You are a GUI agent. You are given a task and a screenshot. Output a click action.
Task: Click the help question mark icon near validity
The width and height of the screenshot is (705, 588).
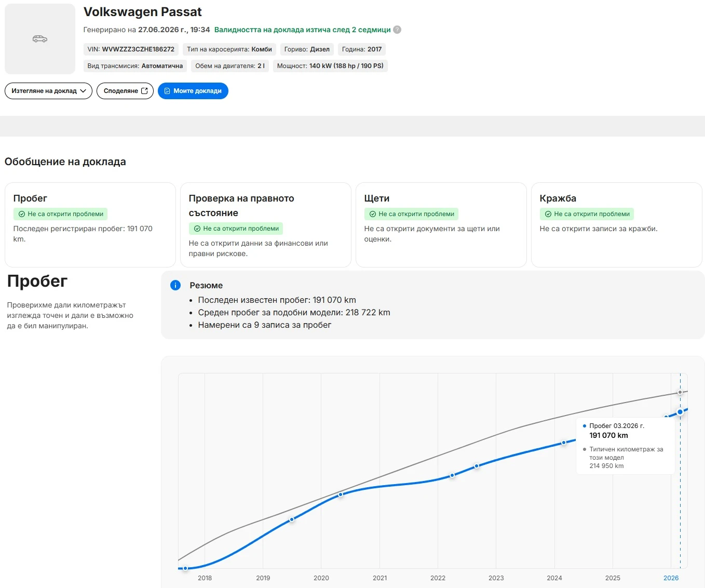[x=397, y=30]
